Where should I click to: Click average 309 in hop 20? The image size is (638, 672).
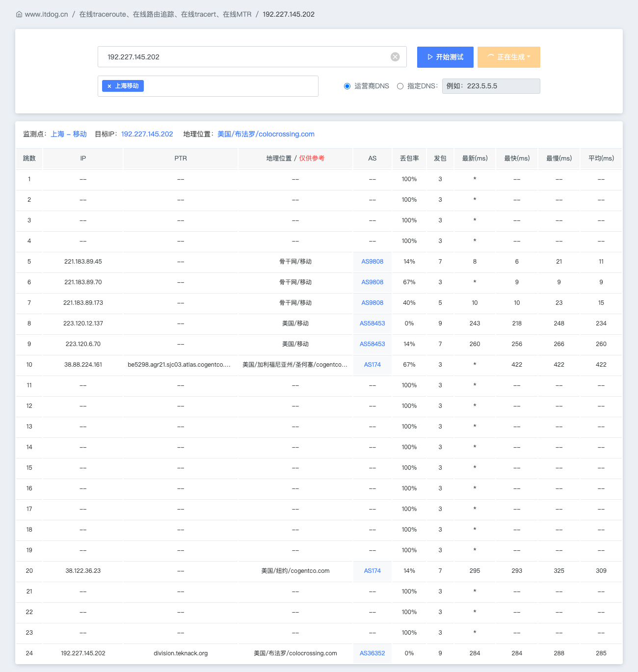(x=601, y=571)
